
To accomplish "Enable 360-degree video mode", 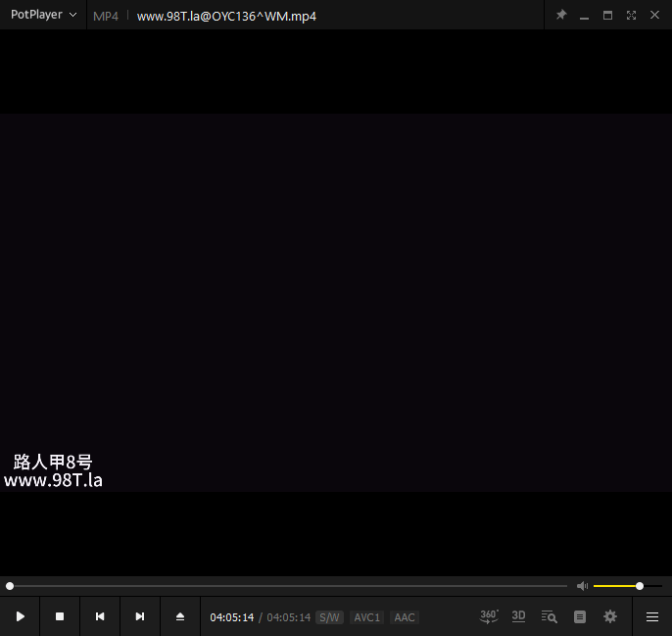I will click(489, 616).
